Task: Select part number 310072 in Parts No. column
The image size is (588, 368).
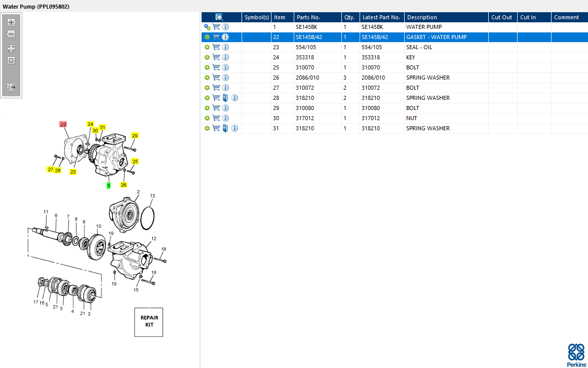Action: coord(305,88)
